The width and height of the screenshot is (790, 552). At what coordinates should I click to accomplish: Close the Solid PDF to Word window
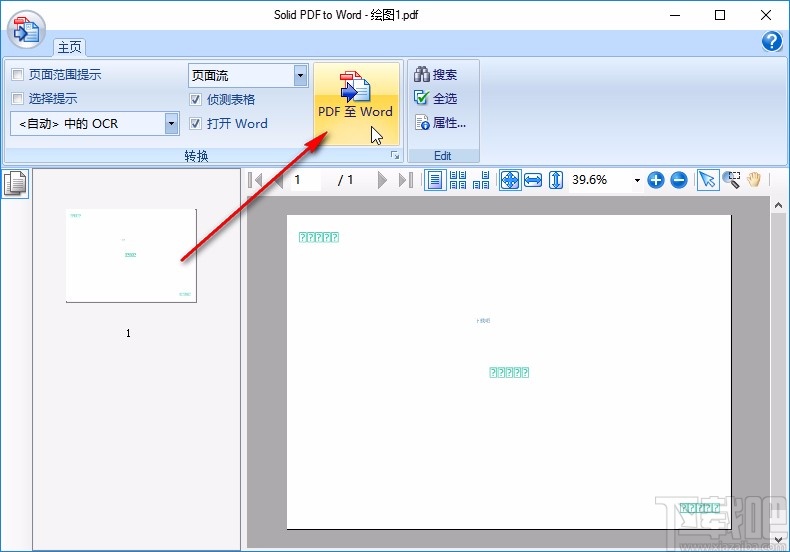pos(766,15)
